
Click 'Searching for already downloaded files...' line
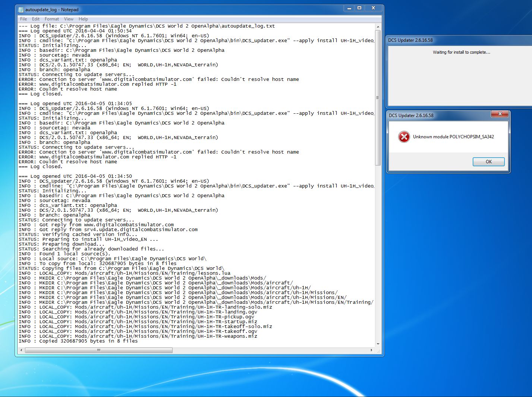(91, 249)
